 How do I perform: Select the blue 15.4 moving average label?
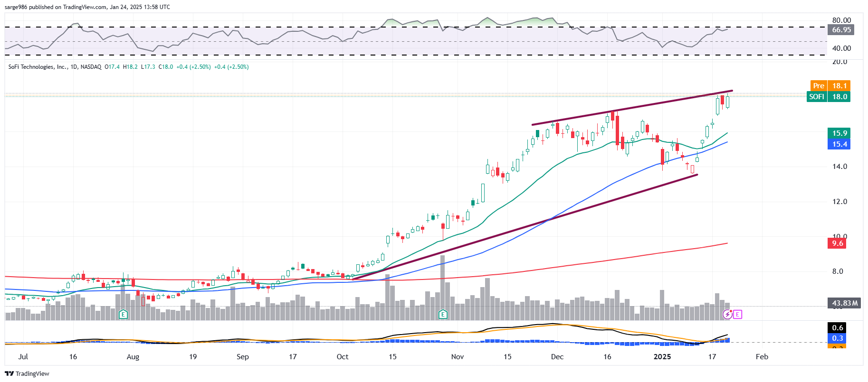tap(839, 144)
